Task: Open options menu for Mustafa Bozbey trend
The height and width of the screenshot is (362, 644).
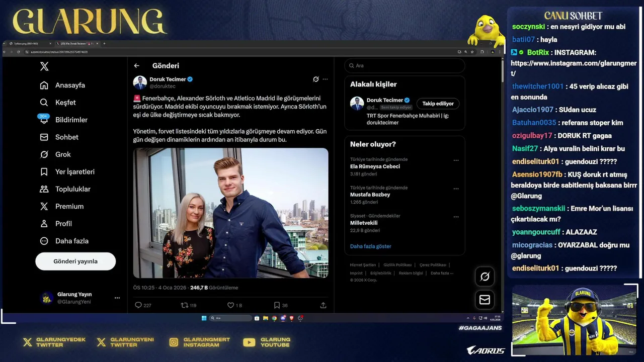Action: pos(456,189)
